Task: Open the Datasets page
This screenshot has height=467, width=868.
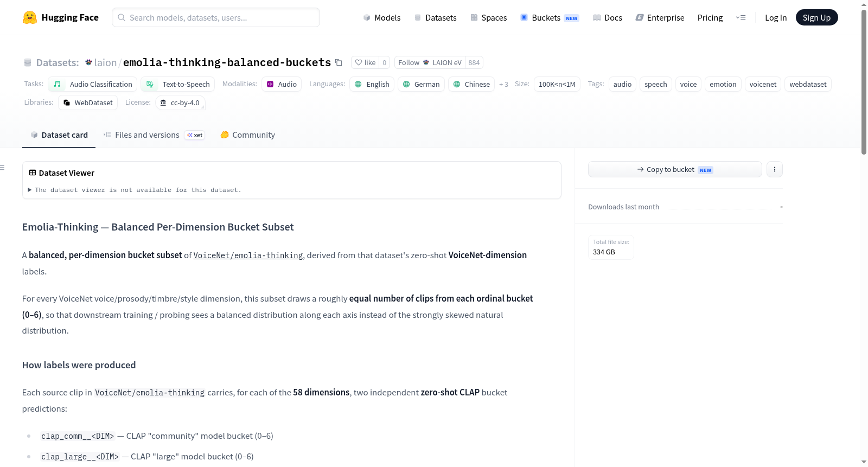Action: tap(436, 17)
